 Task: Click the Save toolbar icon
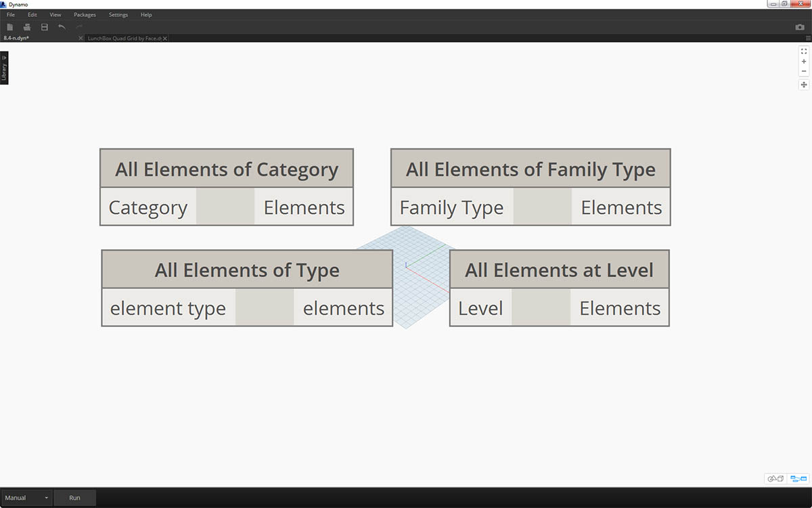[45, 27]
